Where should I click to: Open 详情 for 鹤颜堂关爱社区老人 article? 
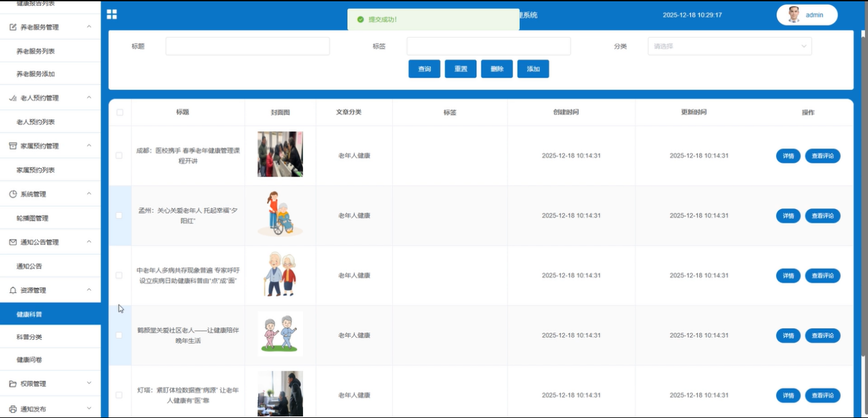pyautogui.click(x=788, y=336)
